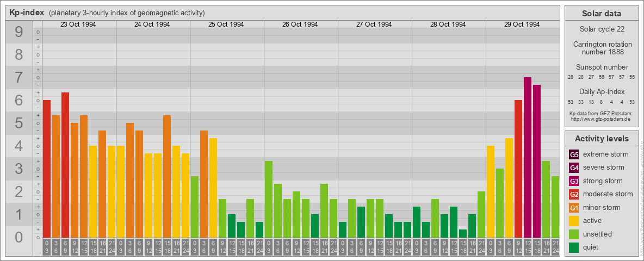Click the 'extreme storm' legend label
The height and width of the screenshot is (261, 644).
(x=606, y=154)
